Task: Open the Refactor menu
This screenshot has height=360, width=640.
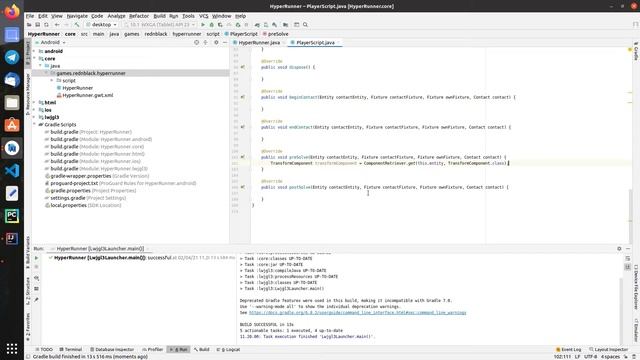Action: click(x=139, y=16)
